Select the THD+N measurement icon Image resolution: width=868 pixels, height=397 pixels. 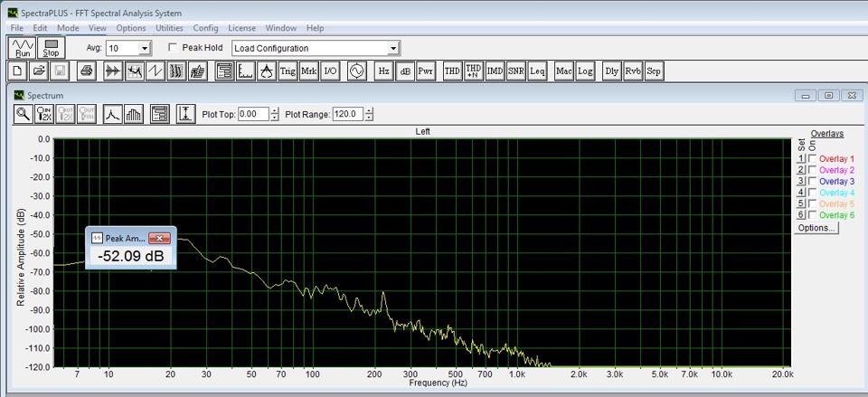[x=473, y=71]
